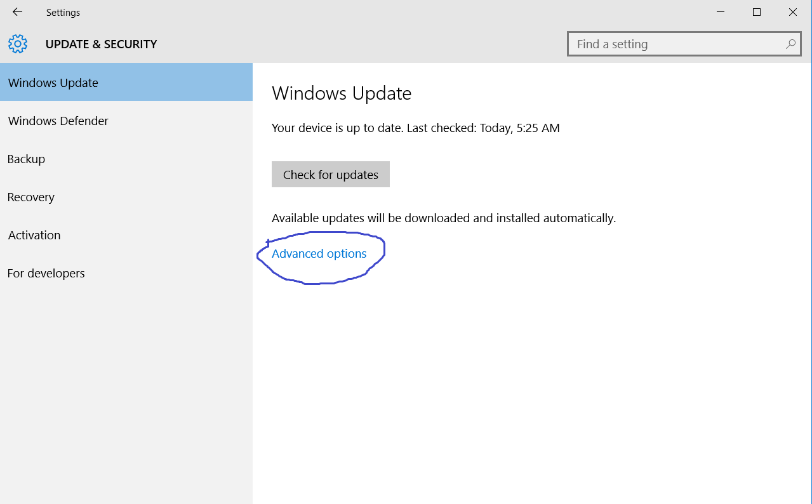812x504 pixels.
Task: Click the magnifier search icon
Action: [x=790, y=44]
